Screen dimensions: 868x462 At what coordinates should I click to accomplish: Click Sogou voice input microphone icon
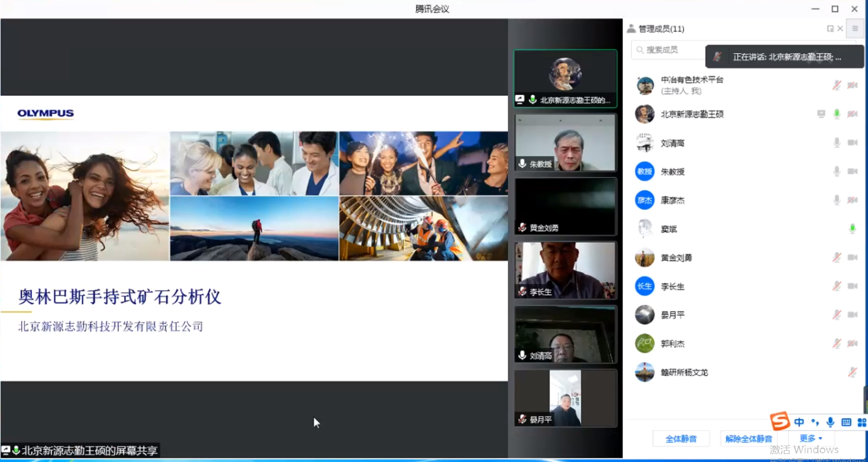click(831, 422)
